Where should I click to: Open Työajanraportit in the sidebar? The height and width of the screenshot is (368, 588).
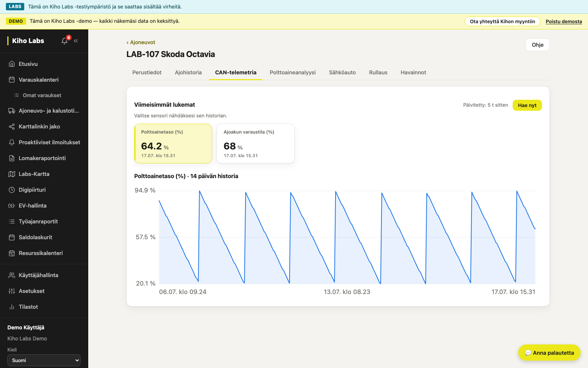[44, 222]
